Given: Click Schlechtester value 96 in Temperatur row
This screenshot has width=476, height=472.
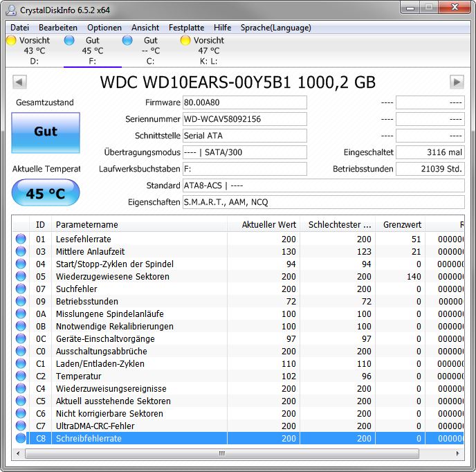Looking at the screenshot, I should [x=367, y=376].
